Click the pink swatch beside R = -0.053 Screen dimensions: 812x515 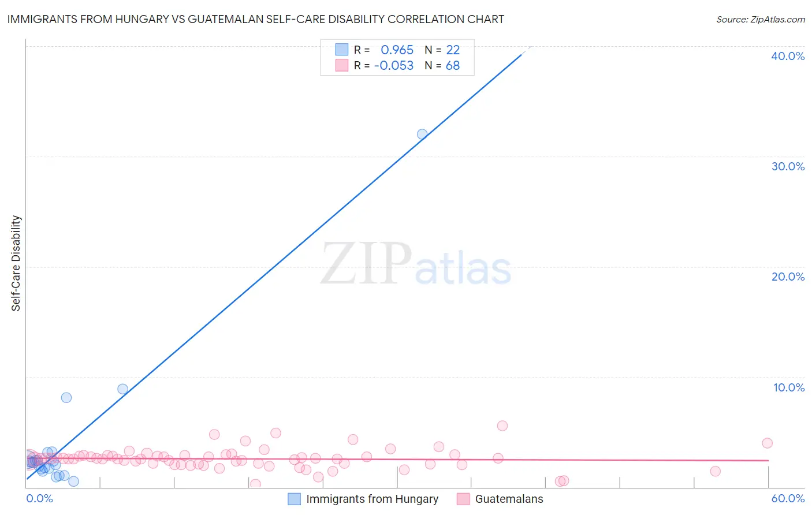(342, 65)
